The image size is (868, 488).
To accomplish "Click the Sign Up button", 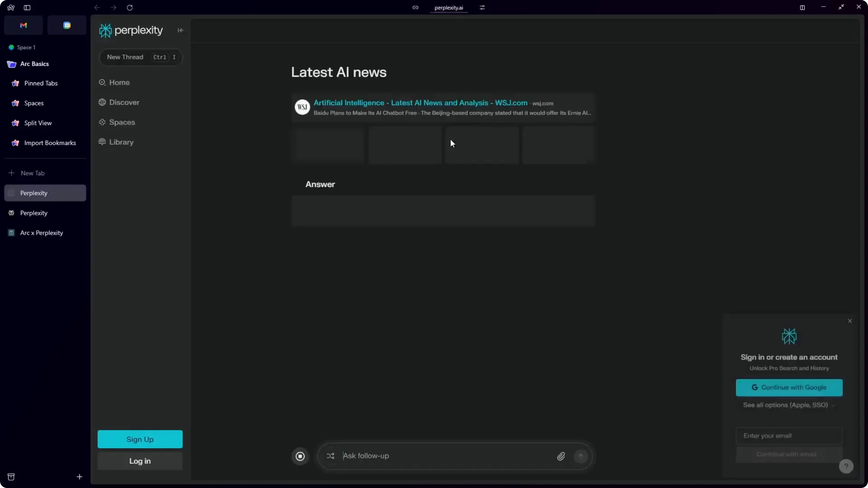I will [140, 439].
